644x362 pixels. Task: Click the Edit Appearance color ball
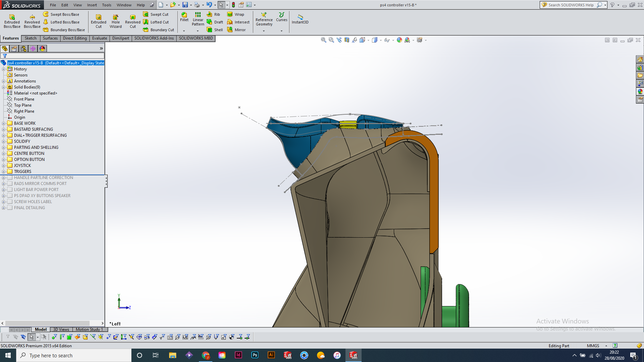tap(399, 40)
